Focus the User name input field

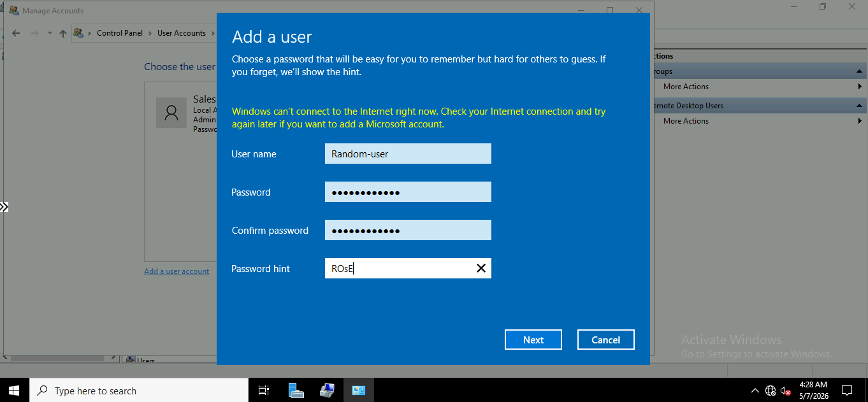pos(408,154)
